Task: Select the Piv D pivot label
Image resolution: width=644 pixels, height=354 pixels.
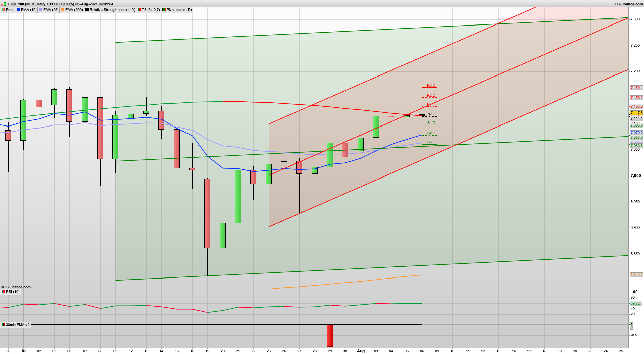Action: [x=431, y=114]
